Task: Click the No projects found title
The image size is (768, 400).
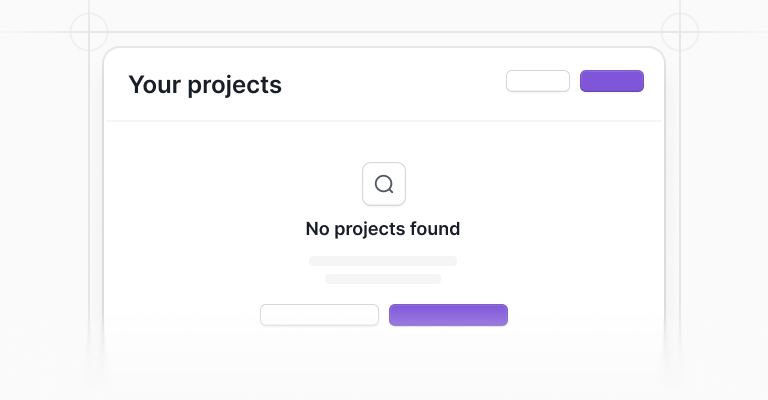Action: click(x=383, y=229)
